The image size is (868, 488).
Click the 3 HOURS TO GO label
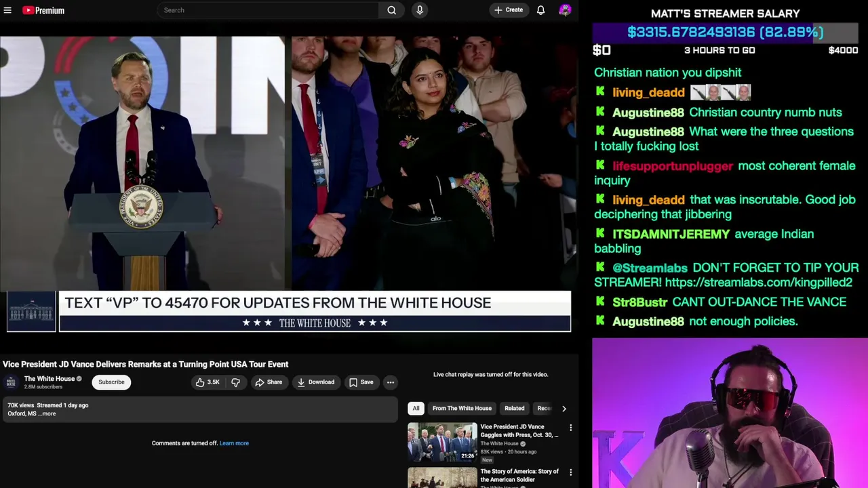[x=719, y=50]
